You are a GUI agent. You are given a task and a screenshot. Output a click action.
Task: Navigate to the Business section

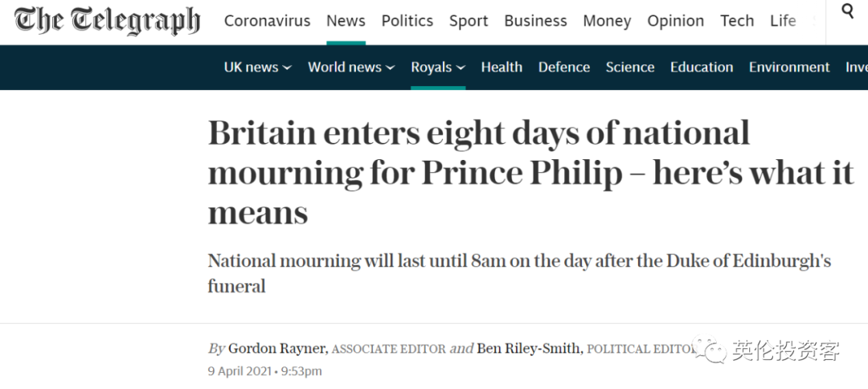[535, 21]
